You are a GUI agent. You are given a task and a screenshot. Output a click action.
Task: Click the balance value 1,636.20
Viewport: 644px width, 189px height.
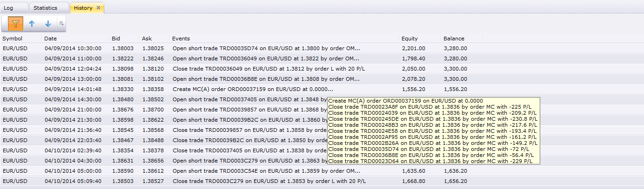455,171
